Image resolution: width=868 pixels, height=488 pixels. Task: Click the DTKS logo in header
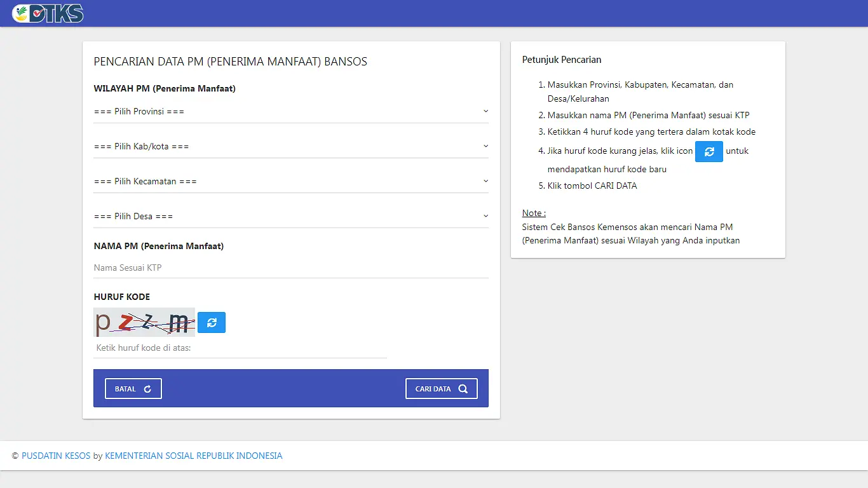click(x=48, y=13)
